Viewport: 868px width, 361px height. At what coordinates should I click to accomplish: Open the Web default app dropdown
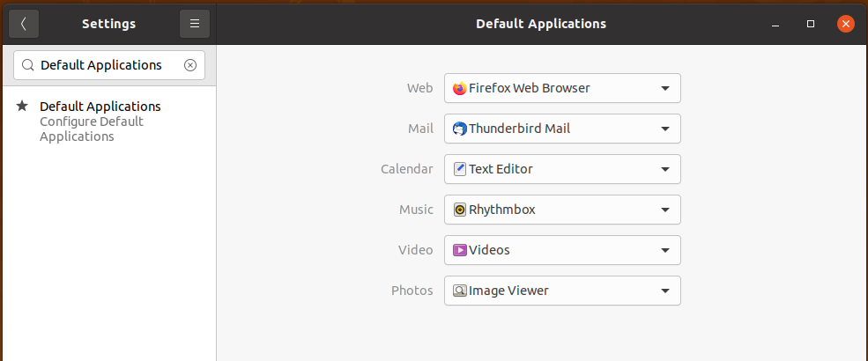pos(562,88)
